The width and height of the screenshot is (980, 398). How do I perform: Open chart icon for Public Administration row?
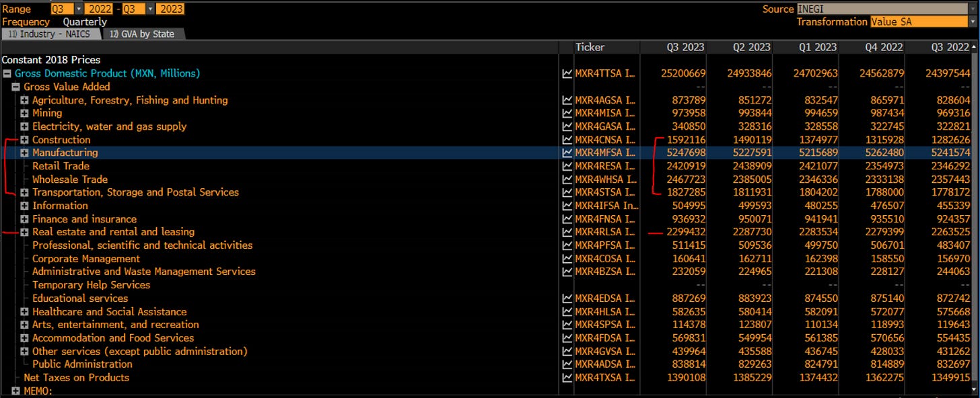pos(567,364)
